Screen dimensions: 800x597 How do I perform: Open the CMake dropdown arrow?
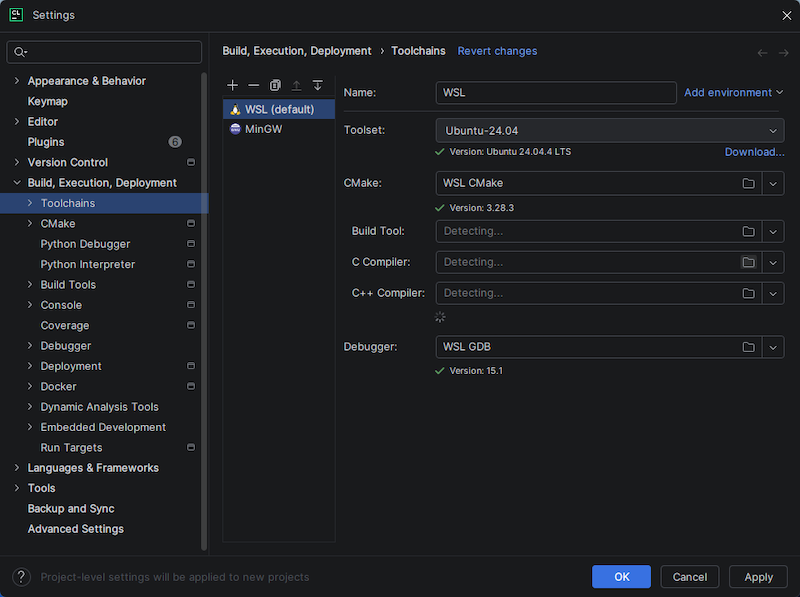click(773, 183)
